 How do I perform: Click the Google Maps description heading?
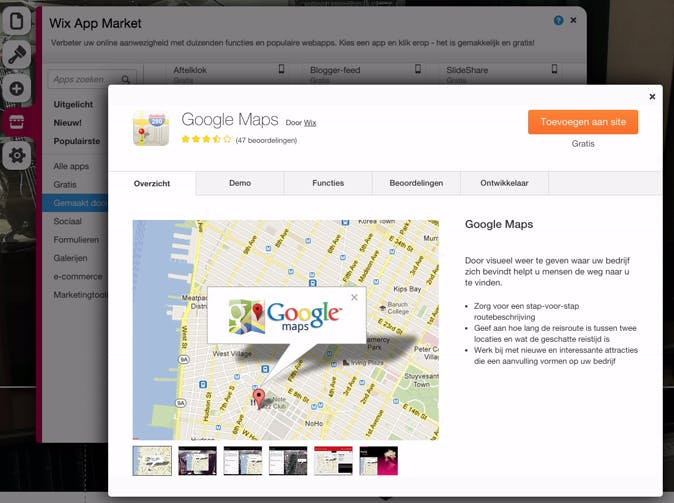pyautogui.click(x=499, y=224)
